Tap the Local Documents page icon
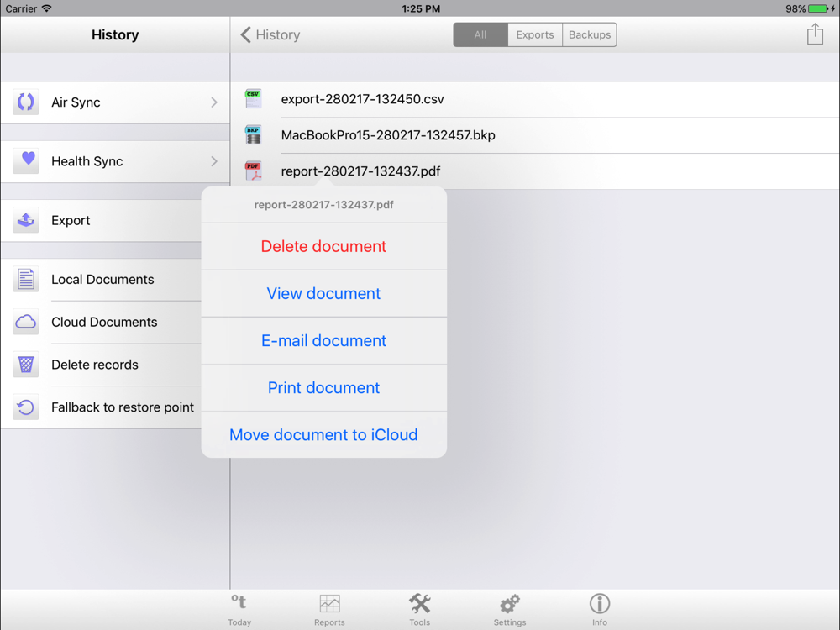This screenshot has width=840, height=630. pos(26,279)
